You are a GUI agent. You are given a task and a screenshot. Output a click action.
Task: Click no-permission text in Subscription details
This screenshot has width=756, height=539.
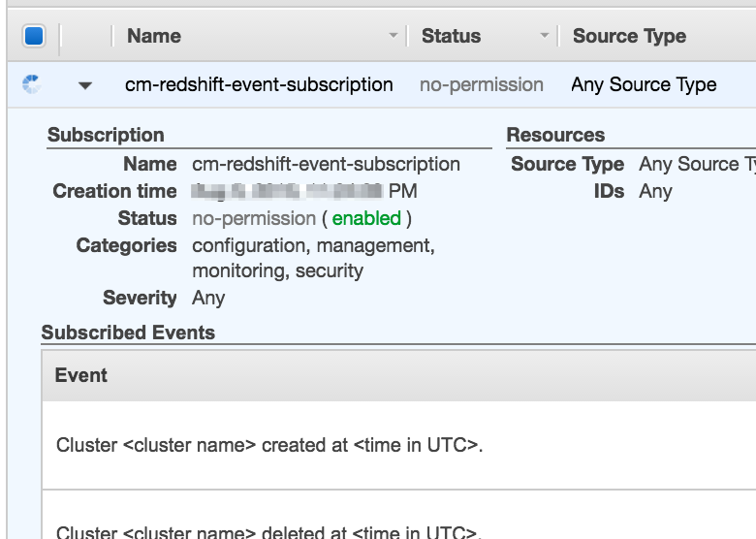[x=254, y=218]
